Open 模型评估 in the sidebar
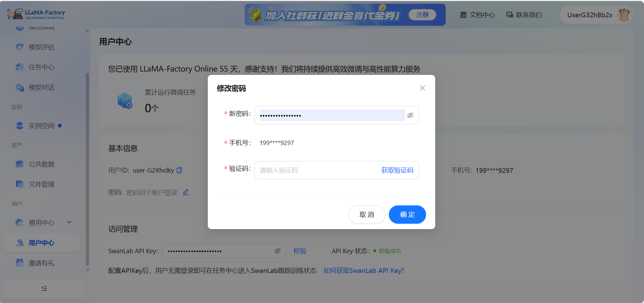 click(41, 47)
